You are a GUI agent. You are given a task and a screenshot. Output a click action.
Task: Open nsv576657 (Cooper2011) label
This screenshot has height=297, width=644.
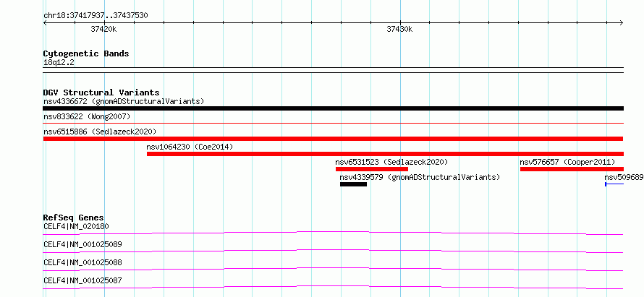[567, 162]
